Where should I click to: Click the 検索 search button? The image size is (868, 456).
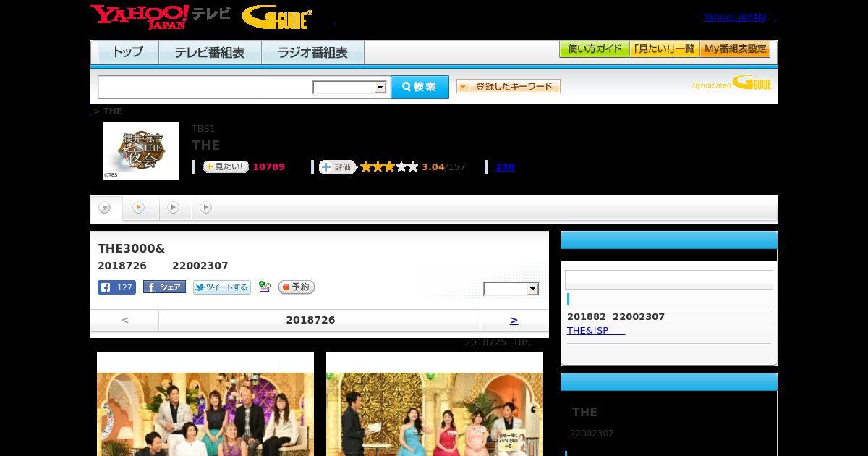tap(420, 87)
